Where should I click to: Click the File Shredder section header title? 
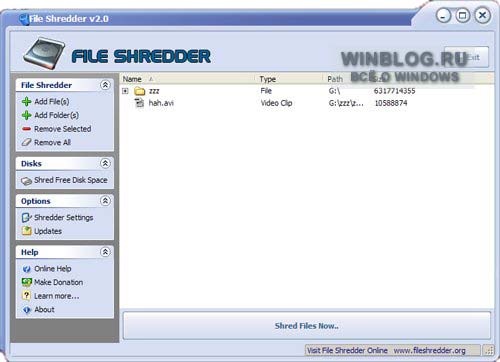coord(46,85)
